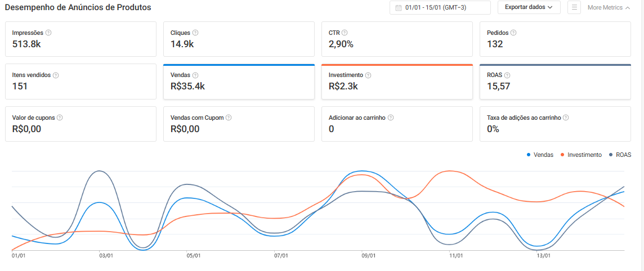This screenshot has height=271, width=644.
Task: Click the Desempenho de Anúncios de Produtos heading
Action: 78,7
